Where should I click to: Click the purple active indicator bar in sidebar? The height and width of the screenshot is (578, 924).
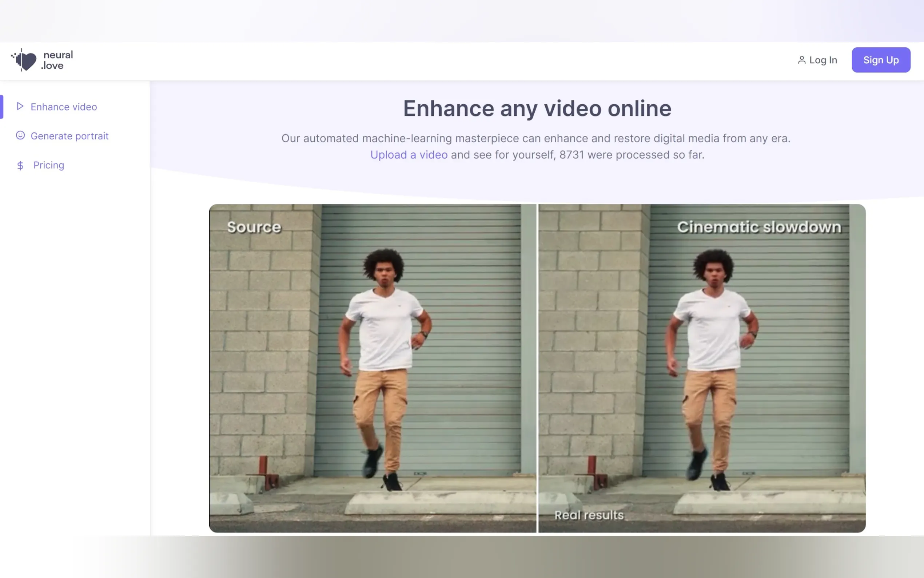[x=2, y=107]
